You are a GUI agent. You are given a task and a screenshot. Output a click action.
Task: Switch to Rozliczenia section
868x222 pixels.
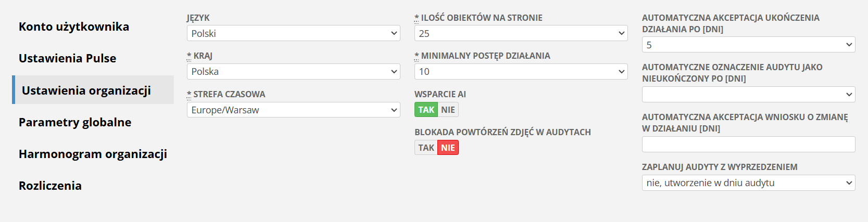(x=50, y=186)
